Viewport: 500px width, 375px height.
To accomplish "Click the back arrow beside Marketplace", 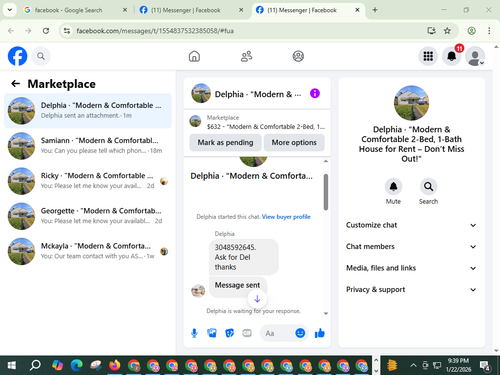I will (x=16, y=84).
